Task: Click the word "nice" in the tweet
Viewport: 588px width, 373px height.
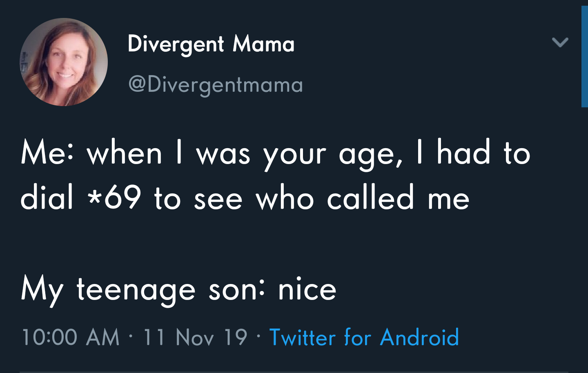Action: click(x=307, y=289)
